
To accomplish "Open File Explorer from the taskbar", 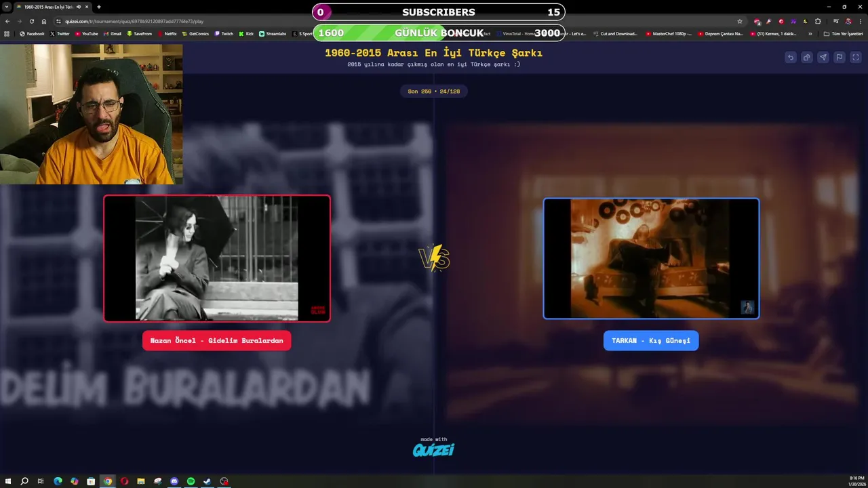I will pos(141,481).
